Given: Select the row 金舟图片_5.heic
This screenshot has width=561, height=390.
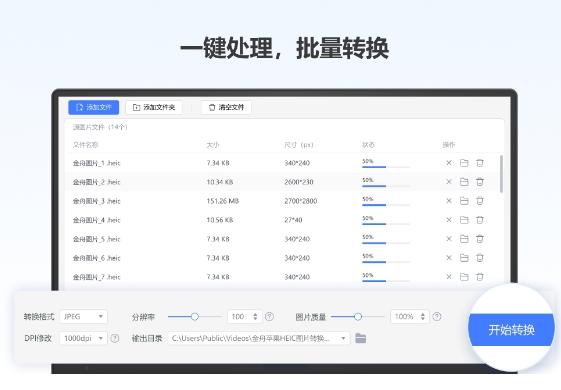Looking at the screenshot, I should [x=282, y=239].
